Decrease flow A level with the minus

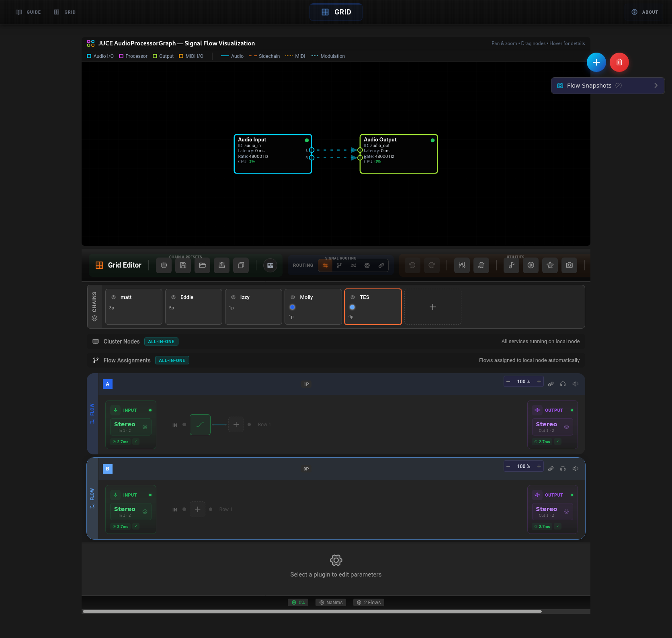[x=508, y=382]
